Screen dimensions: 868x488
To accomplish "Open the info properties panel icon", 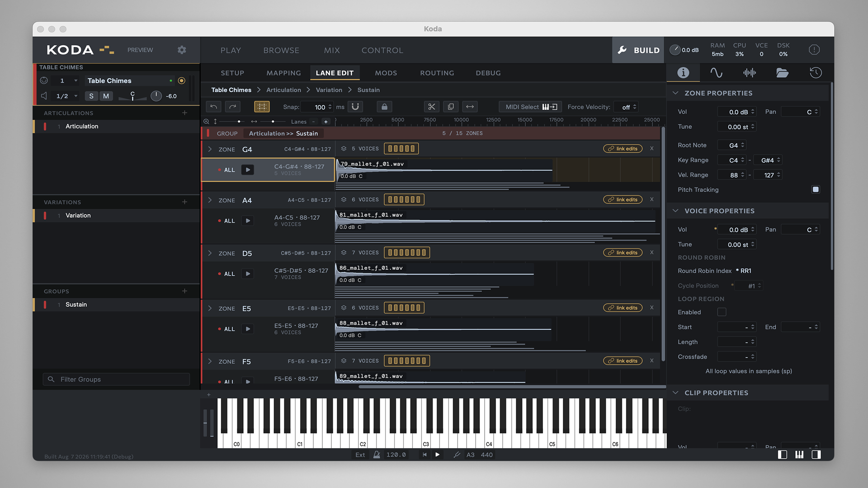I will coord(683,72).
